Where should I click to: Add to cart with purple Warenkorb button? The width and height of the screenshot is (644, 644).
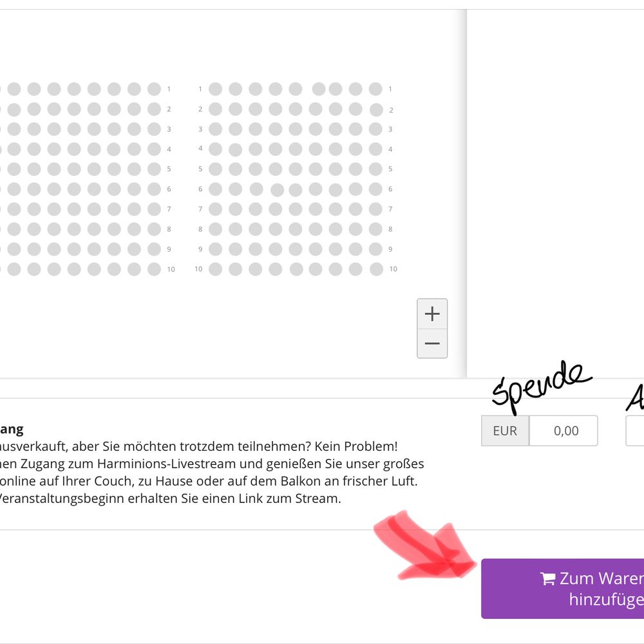click(x=563, y=589)
